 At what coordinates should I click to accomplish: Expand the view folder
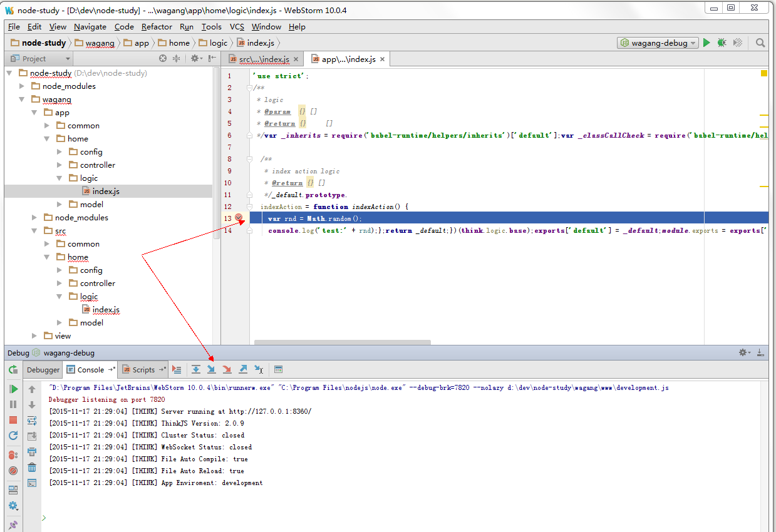coord(34,335)
